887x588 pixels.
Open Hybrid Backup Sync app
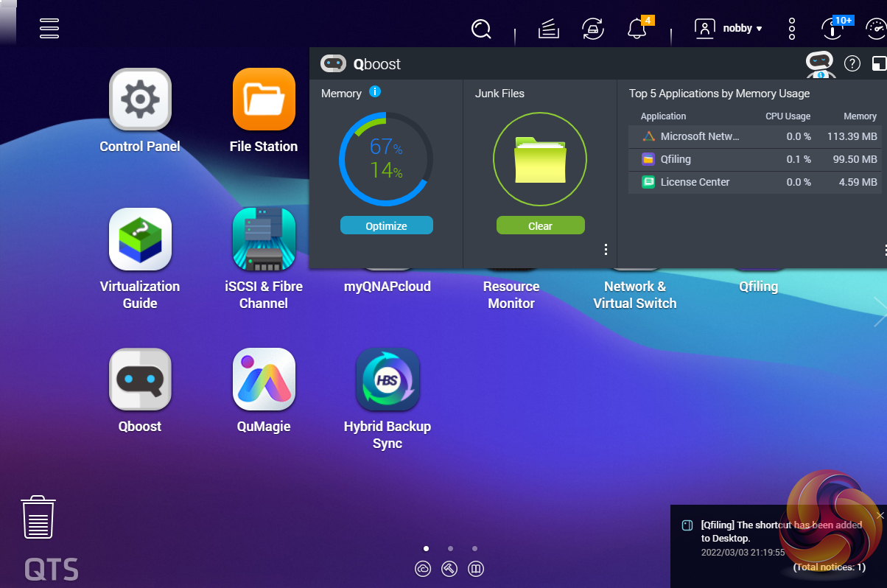pyautogui.click(x=388, y=379)
